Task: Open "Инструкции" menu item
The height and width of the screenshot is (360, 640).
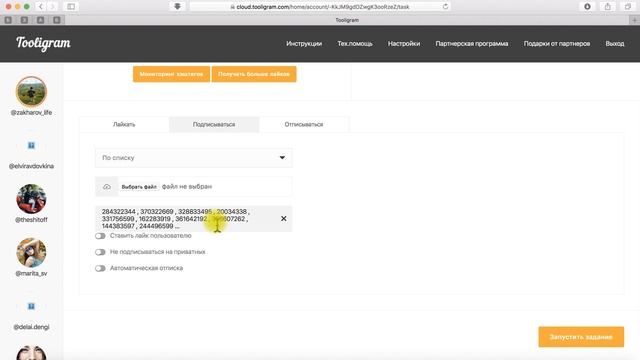Action: click(x=304, y=44)
